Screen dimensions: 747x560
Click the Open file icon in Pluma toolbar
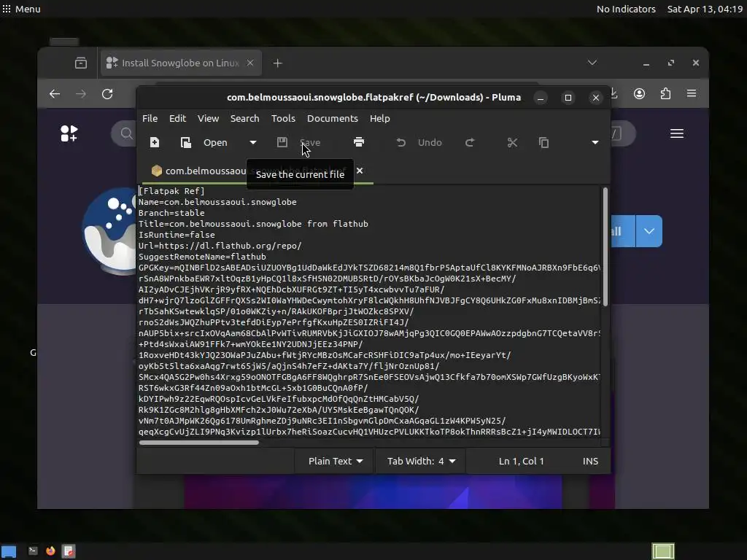click(186, 142)
